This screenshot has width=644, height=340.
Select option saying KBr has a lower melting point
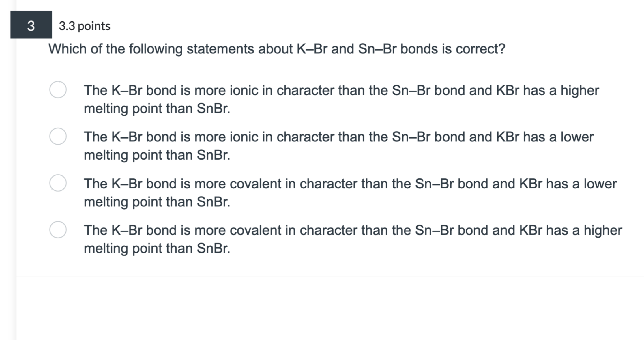59,137
